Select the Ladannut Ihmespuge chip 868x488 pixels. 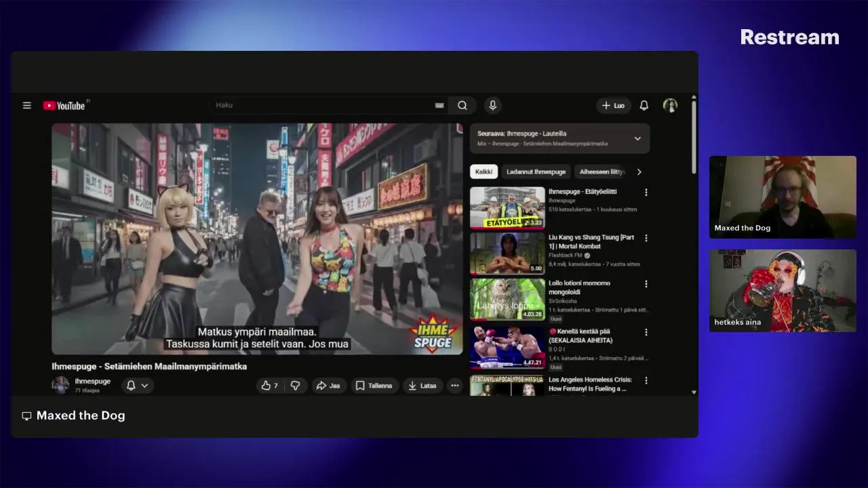(x=536, y=171)
